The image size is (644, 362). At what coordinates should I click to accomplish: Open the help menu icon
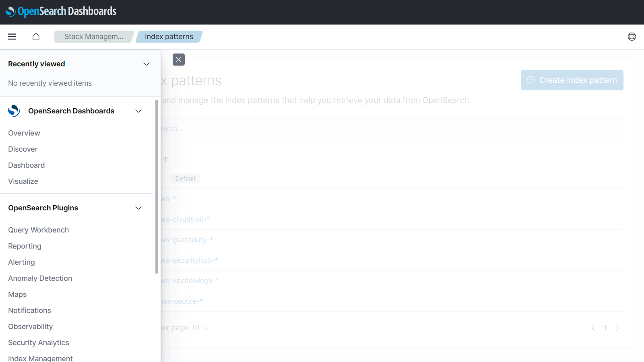click(632, 37)
